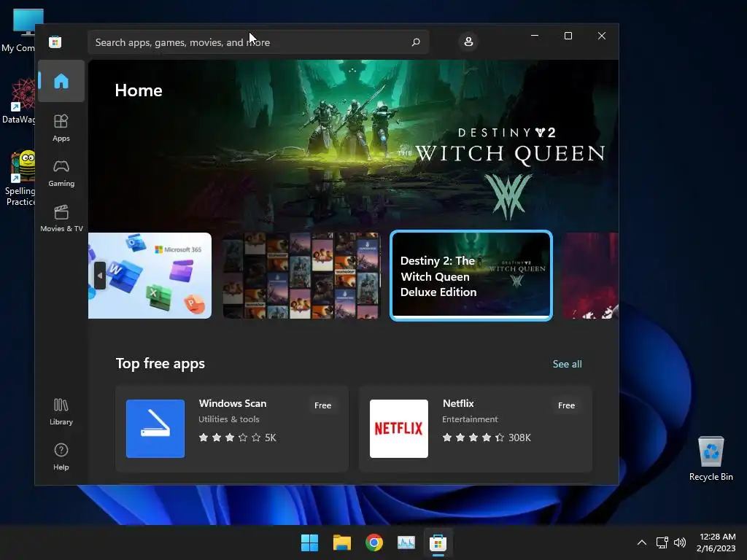Viewport: 747px width, 560px height.
Task: Select the movie collage carousel thumbnail
Action: 301,275
